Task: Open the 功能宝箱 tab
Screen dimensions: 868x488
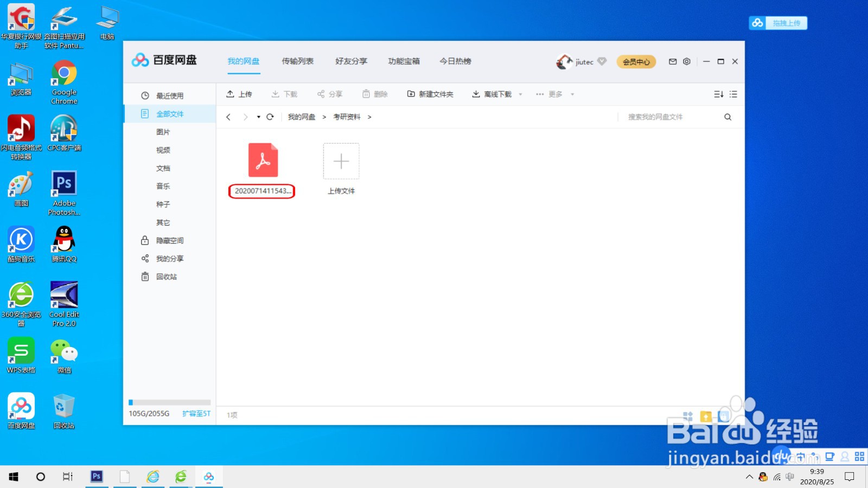Action: 403,61
